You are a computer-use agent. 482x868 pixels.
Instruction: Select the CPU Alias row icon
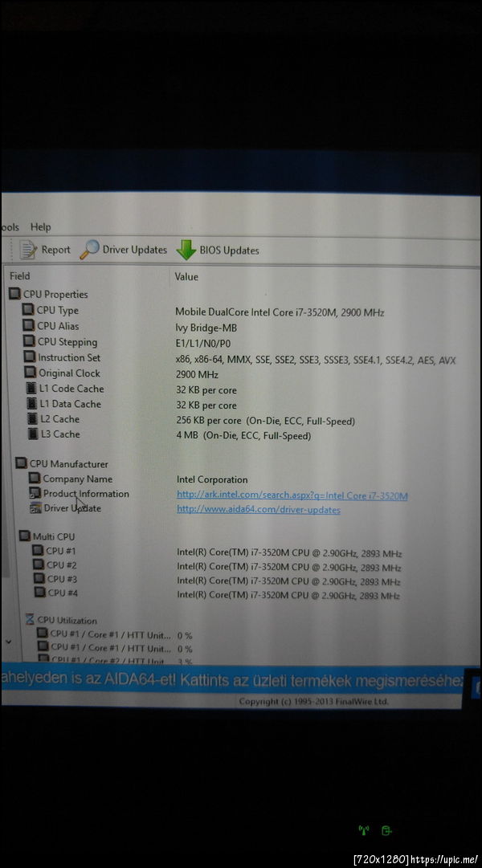[29, 325]
